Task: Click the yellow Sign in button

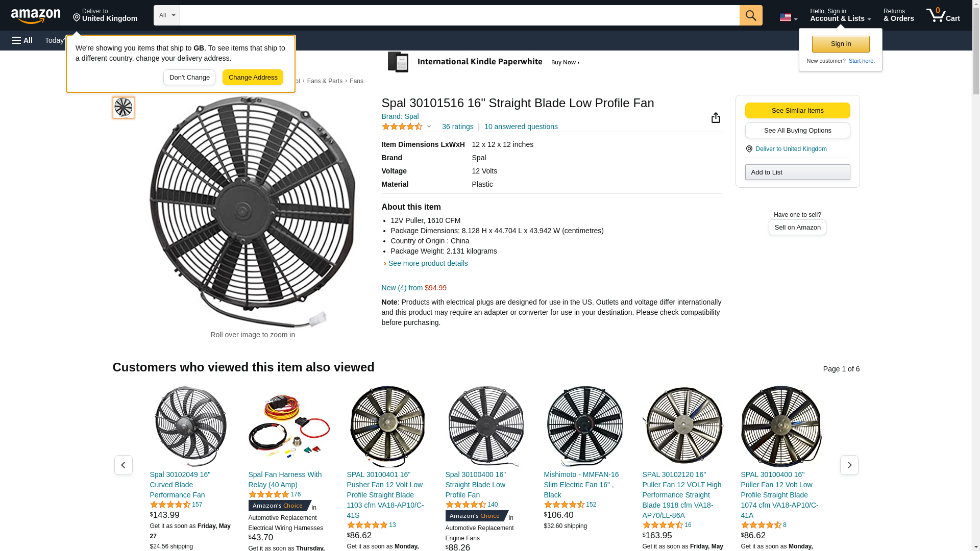Action: (x=840, y=44)
